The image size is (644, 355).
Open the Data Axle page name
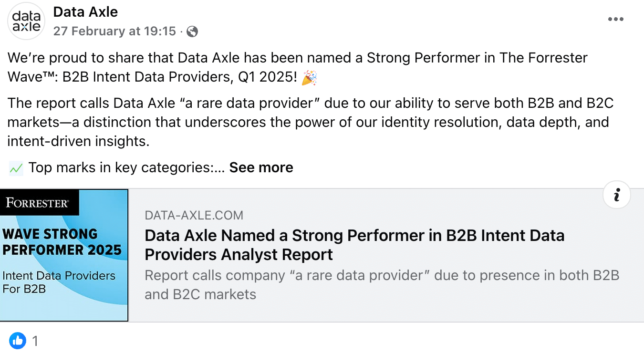coord(85,11)
